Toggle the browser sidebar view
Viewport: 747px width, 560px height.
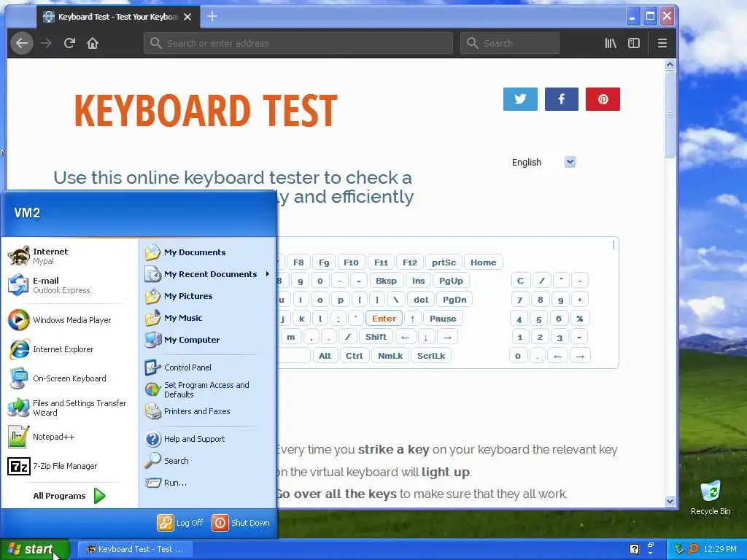pos(634,43)
